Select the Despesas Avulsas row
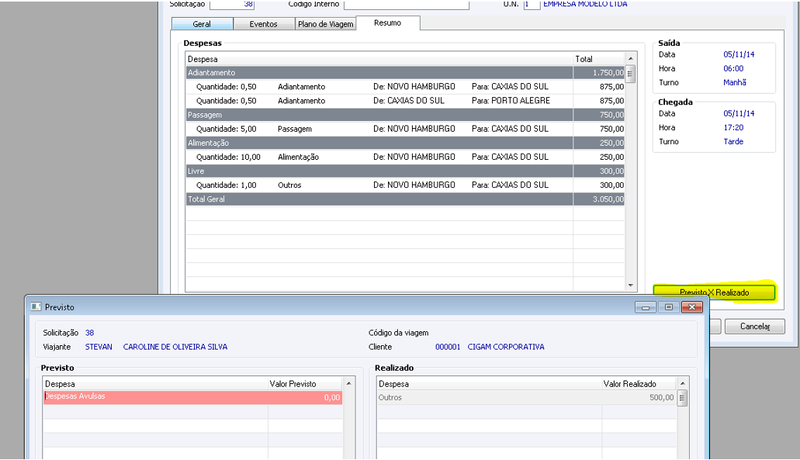Screen dimensions: 800x460 tap(193, 397)
